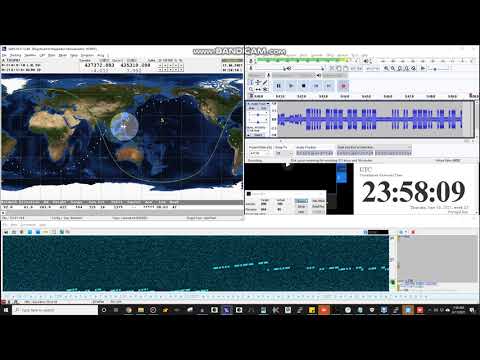Fit selection to width in Audacity
Image resolution: width=480 pixels, height=360 pixels.
tap(400, 68)
